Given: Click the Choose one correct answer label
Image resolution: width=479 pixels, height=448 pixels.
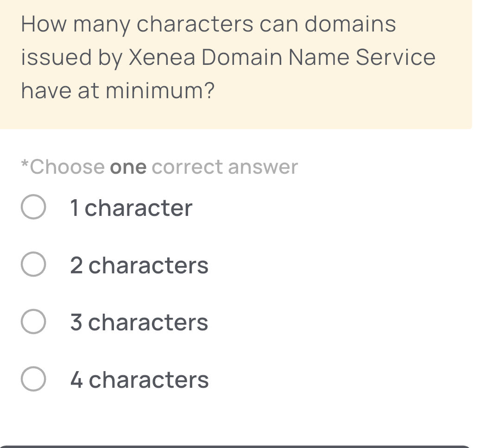Looking at the screenshot, I should (159, 167).
